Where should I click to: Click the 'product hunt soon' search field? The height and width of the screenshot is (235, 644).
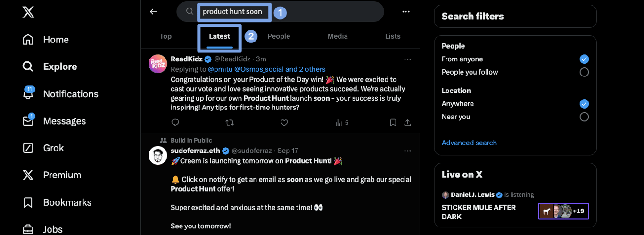[x=232, y=12]
